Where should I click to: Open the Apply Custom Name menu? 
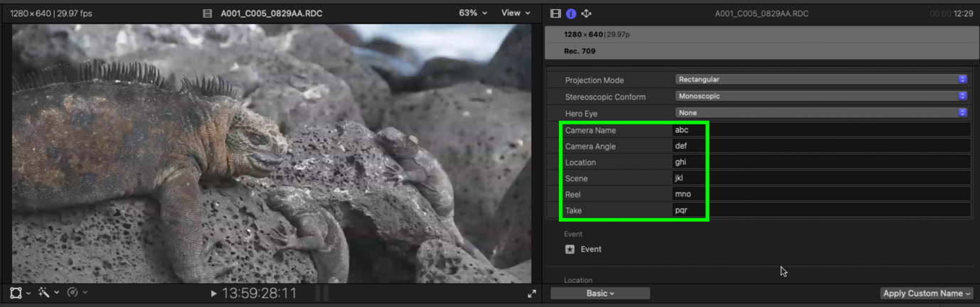click(927, 293)
